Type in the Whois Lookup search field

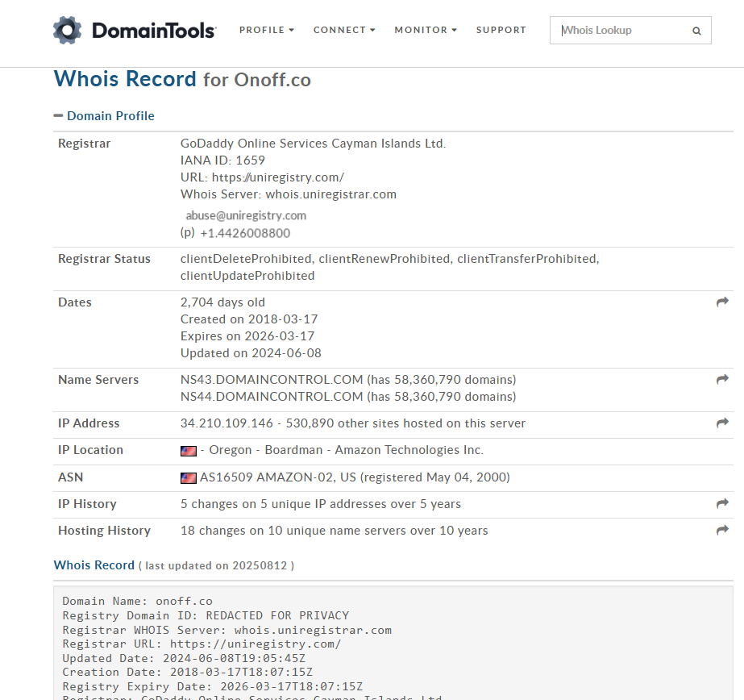point(621,31)
